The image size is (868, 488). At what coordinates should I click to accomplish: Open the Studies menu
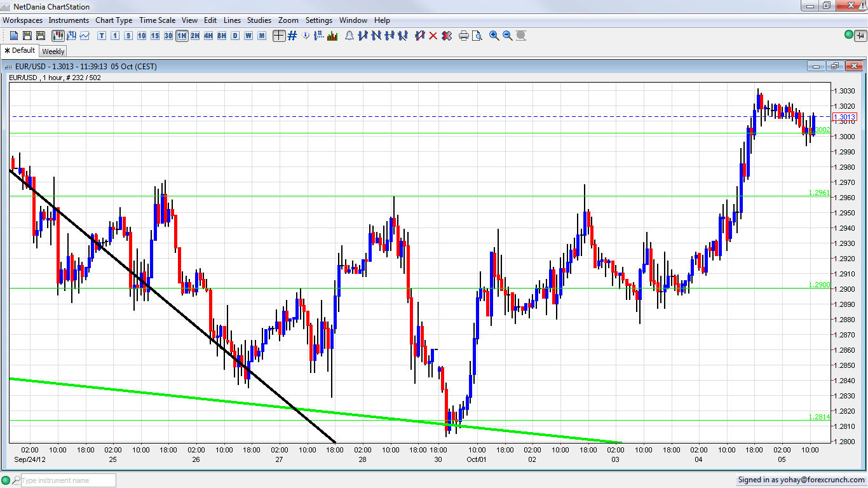pos(259,20)
